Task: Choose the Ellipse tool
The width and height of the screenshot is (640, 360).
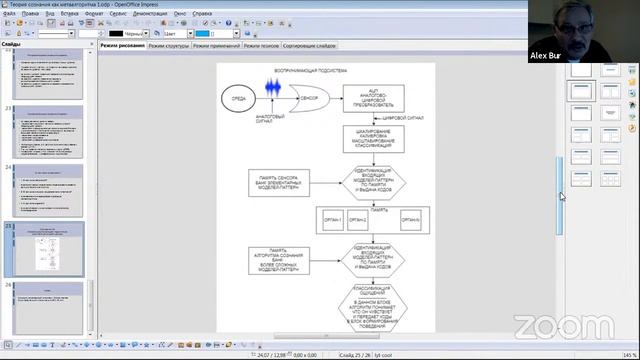Action: coord(44,345)
